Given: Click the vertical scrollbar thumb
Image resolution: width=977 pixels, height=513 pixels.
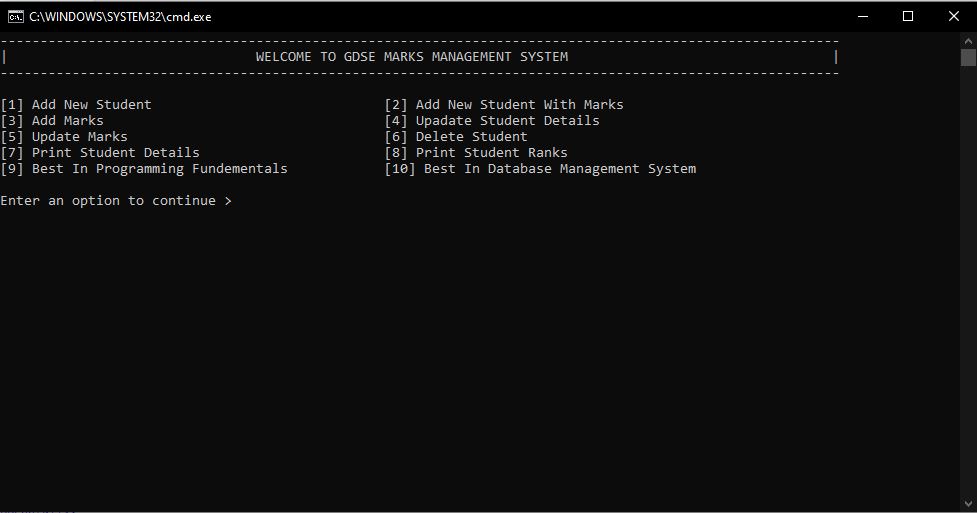Looking at the screenshot, I should click(968, 57).
